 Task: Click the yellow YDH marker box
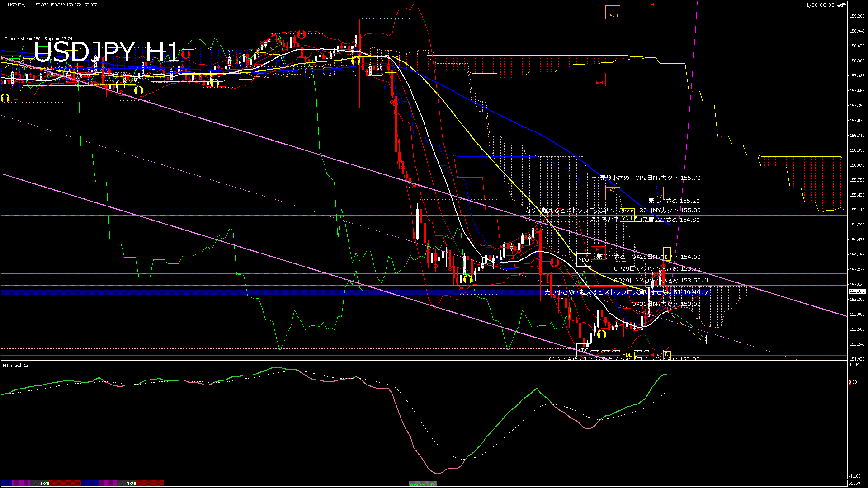[x=627, y=219]
